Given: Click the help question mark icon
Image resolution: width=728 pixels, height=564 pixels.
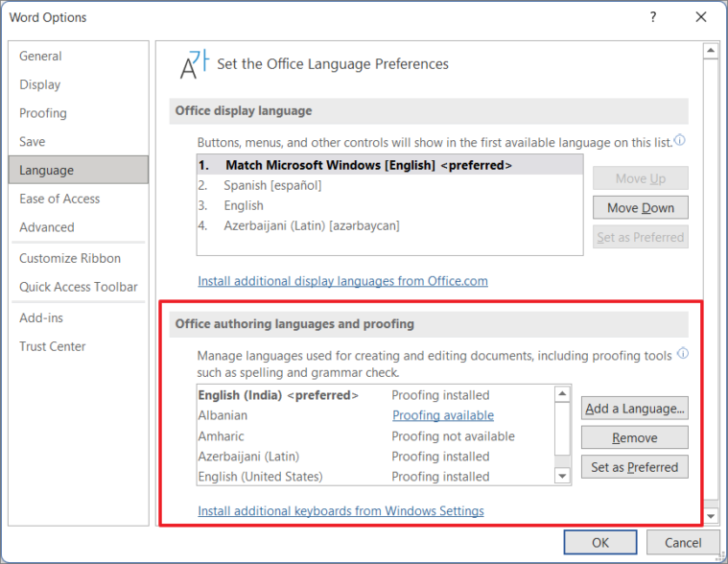Looking at the screenshot, I should [653, 17].
